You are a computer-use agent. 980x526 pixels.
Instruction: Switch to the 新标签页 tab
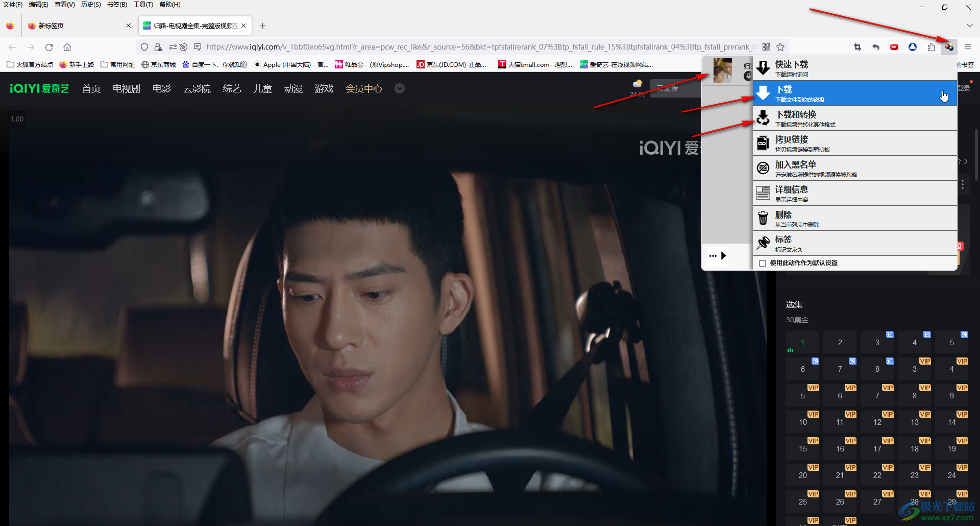click(x=79, y=26)
